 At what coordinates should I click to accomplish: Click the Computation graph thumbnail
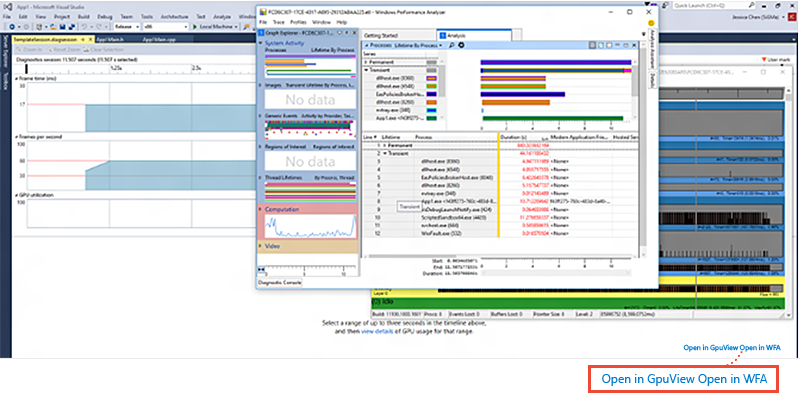pos(309,226)
